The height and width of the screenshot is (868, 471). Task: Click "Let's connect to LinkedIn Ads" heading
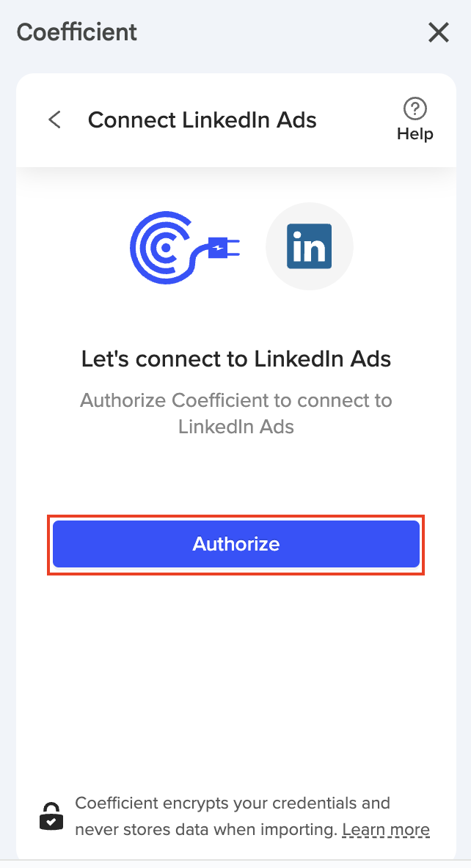click(236, 359)
